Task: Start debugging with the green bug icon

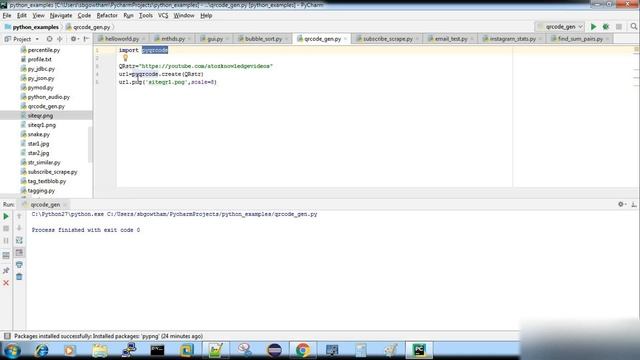Action: click(606, 27)
